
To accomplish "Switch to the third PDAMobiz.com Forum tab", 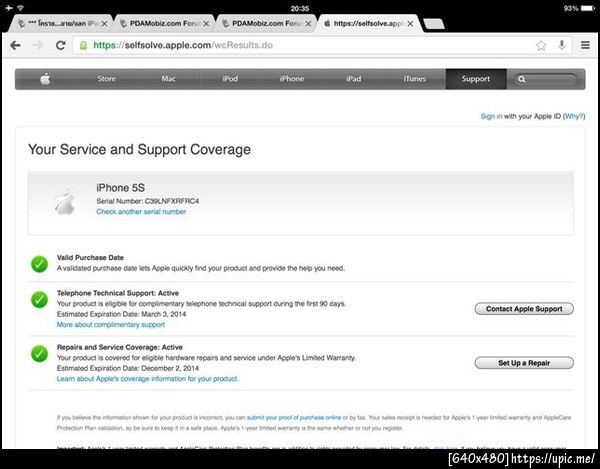I will (x=267, y=24).
